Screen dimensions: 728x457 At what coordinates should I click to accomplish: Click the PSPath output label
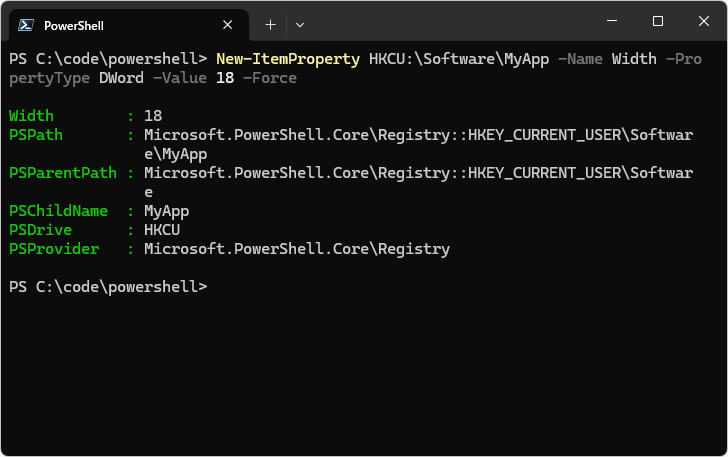pyautogui.click(x=36, y=135)
